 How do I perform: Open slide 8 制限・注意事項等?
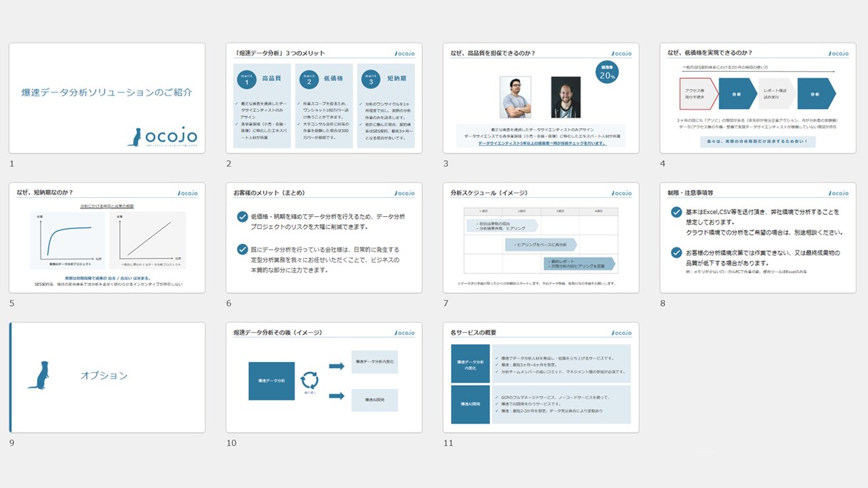[758, 238]
